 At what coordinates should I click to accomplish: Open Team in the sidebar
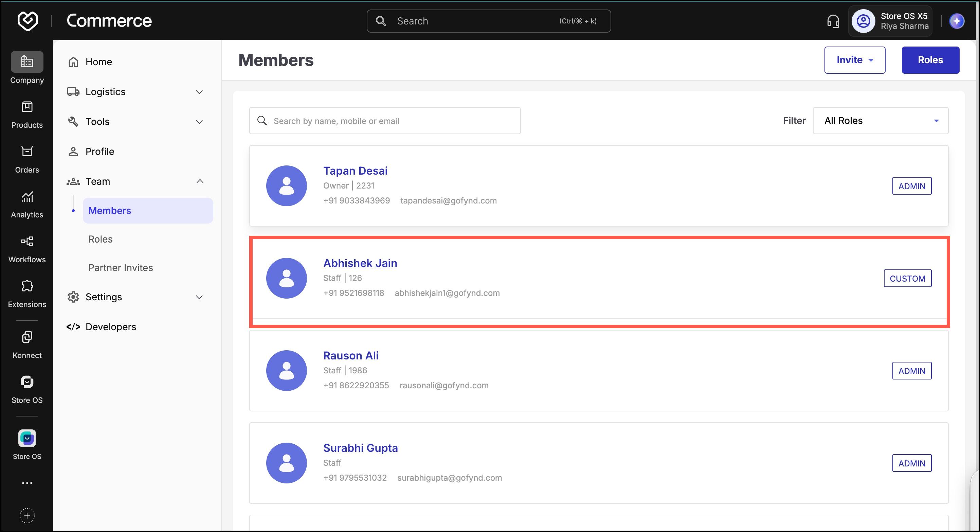97,181
